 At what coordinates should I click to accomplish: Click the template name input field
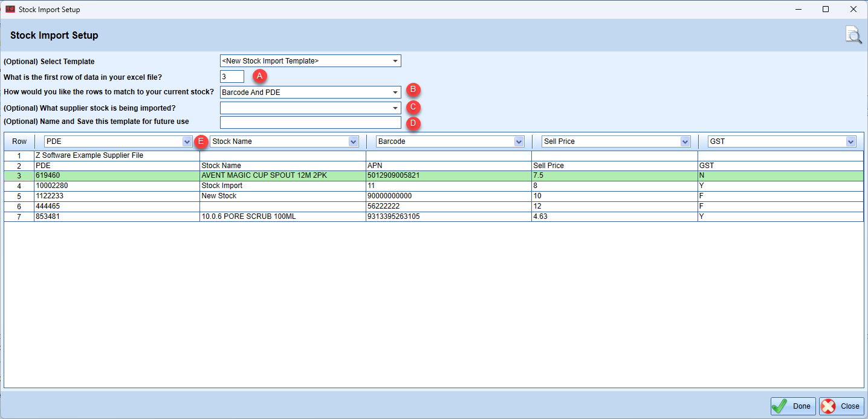311,123
